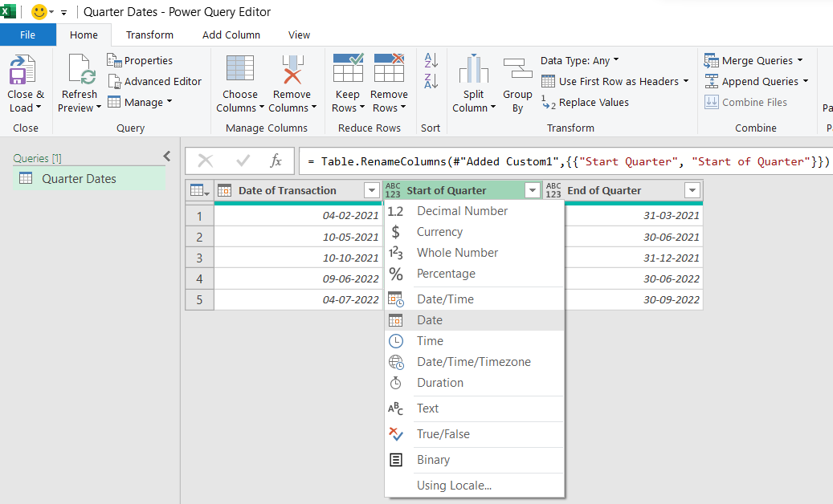Choose Using Locale... option
This screenshot has height=504, width=833.
tap(474, 486)
